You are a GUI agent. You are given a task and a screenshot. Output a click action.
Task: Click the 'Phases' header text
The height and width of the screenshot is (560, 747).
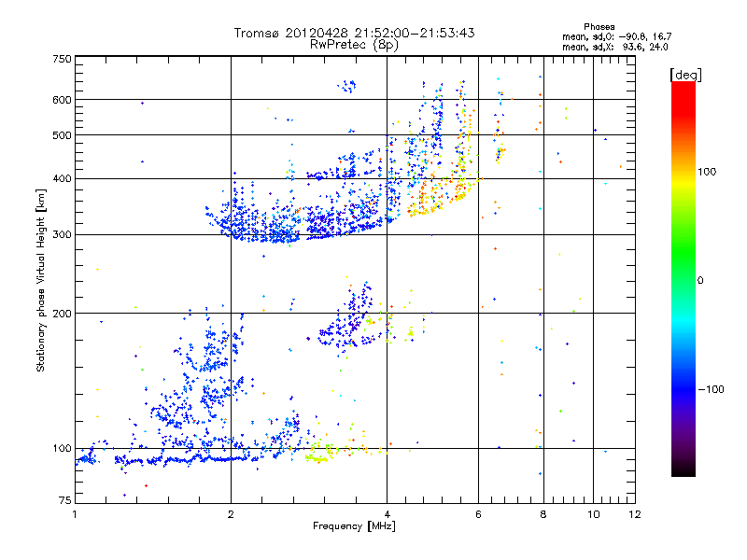point(599,27)
